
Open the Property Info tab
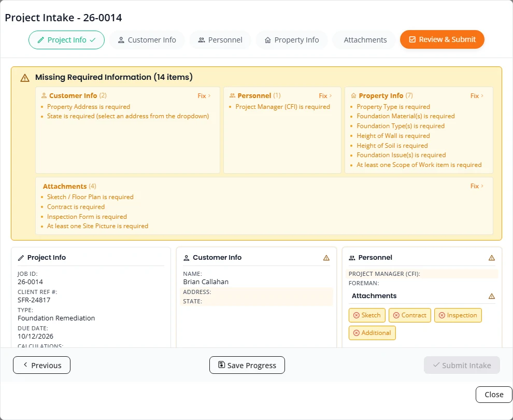pos(292,40)
